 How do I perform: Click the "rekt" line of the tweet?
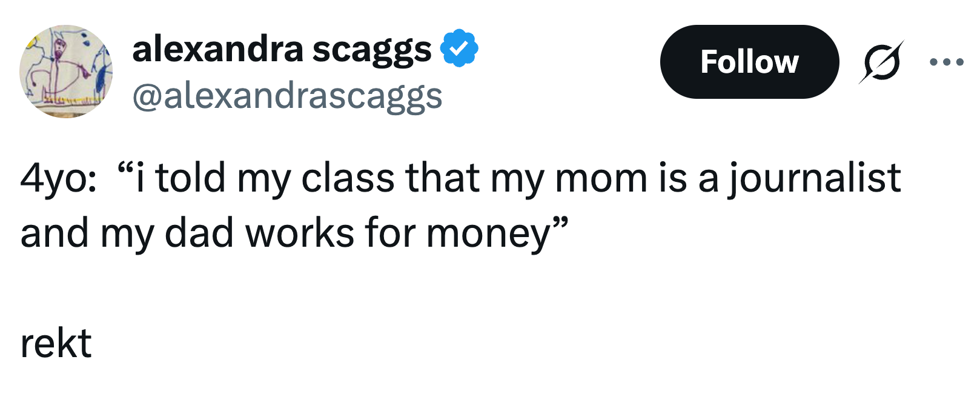56,344
